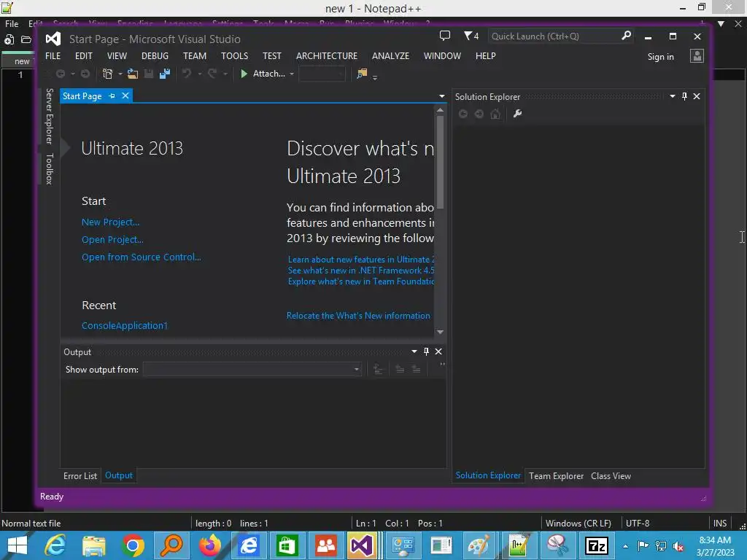Open the New Project button dropdown arrow
This screenshot has width=747, height=560.
120,74
